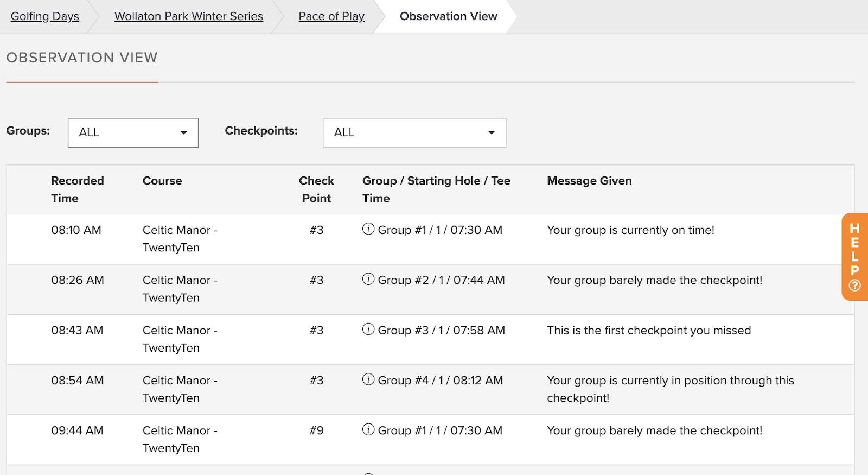This screenshot has height=475, width=868.
Task: Click the Recorded Time column header
Action: (78, 189)
